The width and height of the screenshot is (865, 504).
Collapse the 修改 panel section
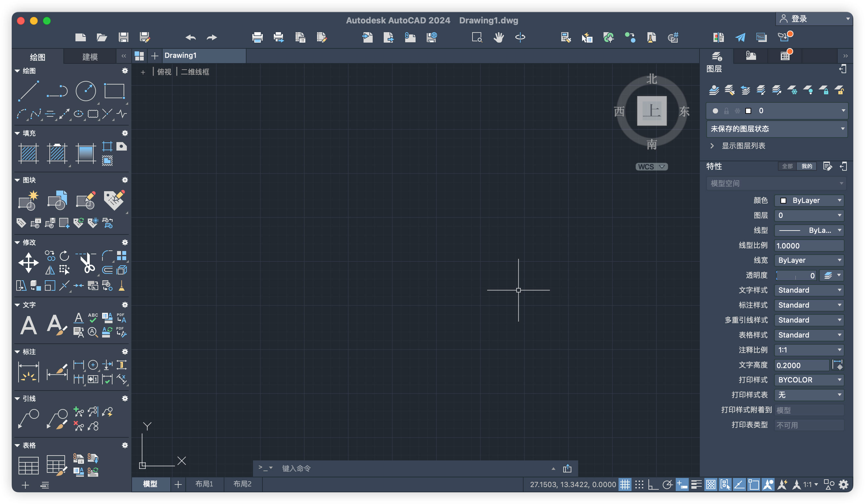point(17,242)
